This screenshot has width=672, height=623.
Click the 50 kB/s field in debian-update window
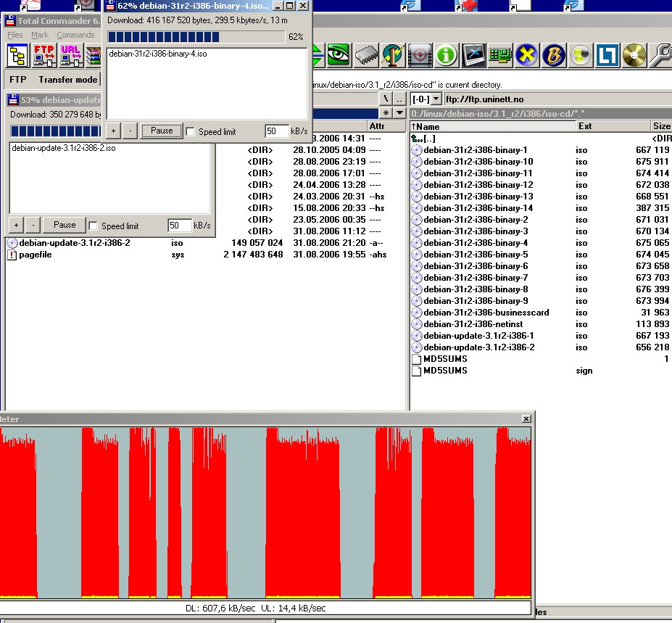tap(180, 226)
